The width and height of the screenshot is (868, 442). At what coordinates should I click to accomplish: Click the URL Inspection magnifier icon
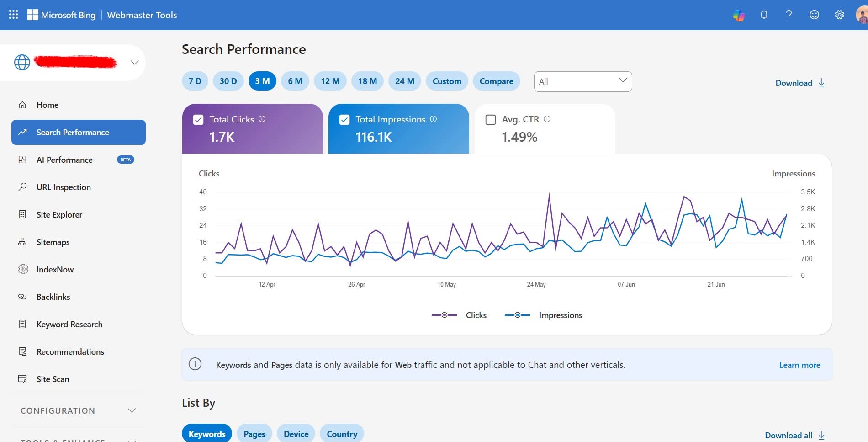point(22,187)
